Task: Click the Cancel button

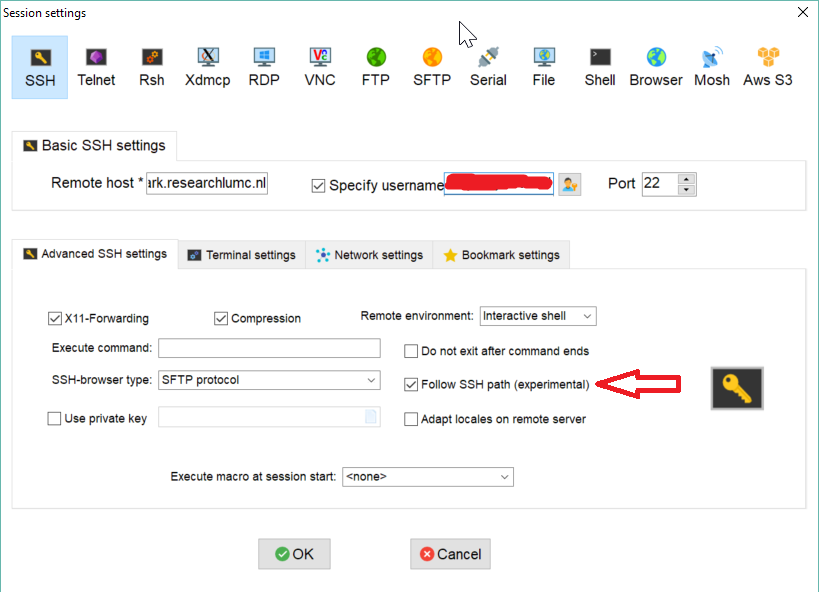Action: [x=450, y=554]
